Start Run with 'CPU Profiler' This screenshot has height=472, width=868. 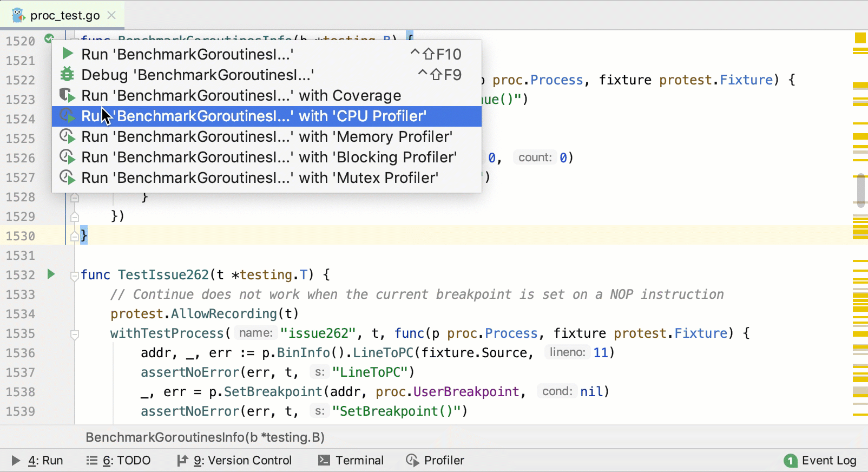253,116
